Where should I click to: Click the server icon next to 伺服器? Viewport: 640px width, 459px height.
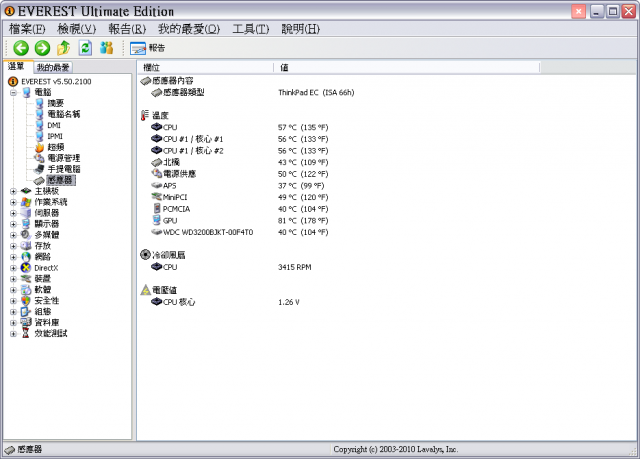click(x=26, y=213)
